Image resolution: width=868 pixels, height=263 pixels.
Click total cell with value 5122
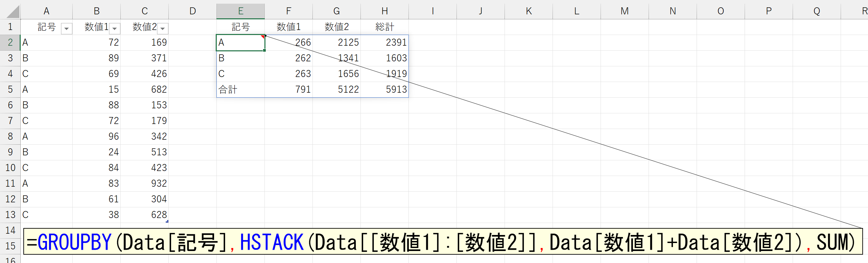[336, 90]
